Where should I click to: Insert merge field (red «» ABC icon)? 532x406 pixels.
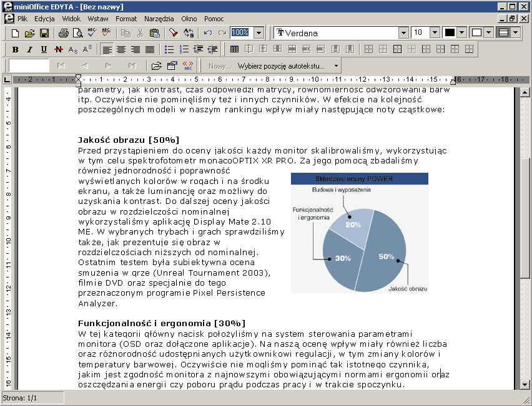coord(188,65)
